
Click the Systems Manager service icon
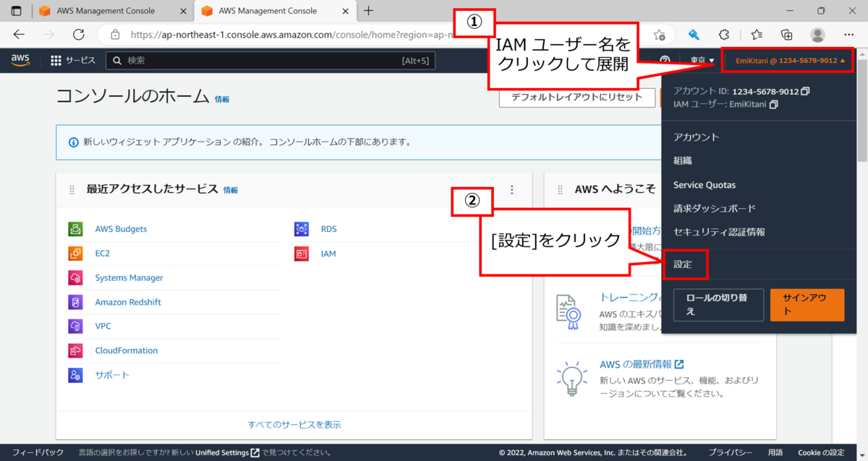pyautogui.click(x=75, y=277)
